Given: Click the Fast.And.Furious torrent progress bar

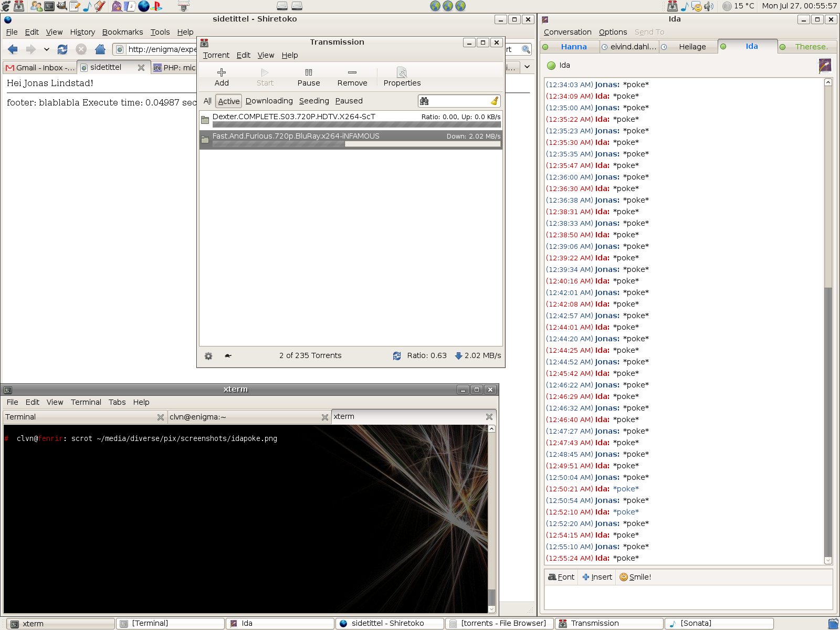Looking at the screenshot, I should 356,144.
